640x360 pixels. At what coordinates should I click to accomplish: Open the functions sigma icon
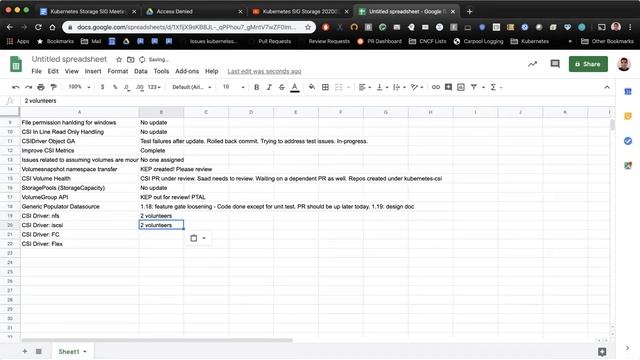tap(493, 87)
